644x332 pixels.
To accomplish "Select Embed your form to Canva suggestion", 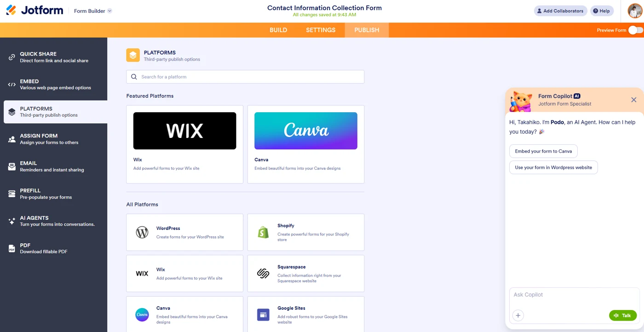I will tap(543, 151).
